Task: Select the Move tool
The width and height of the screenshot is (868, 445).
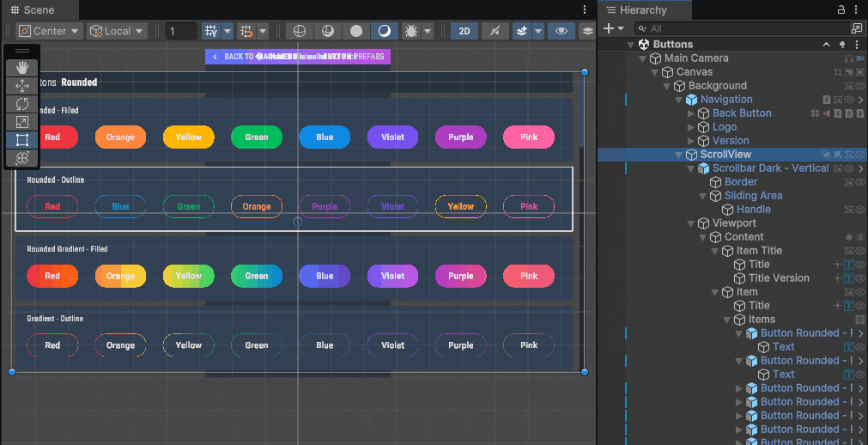Action: tap(22, 86)
